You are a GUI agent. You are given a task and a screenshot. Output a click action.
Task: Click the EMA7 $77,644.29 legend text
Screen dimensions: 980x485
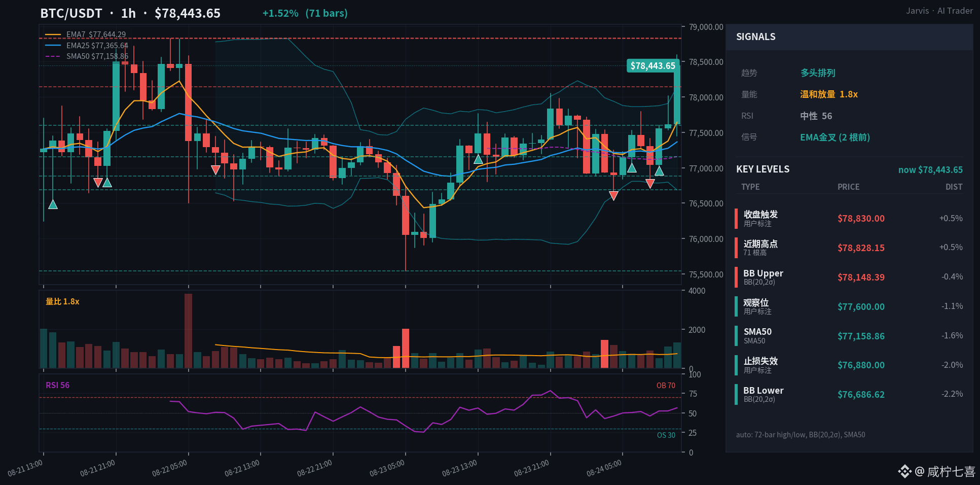click(x=96, y=34)
